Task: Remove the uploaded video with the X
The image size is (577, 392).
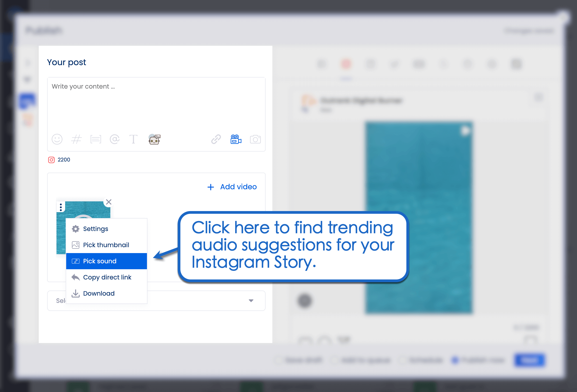Action: pos(109,202)
